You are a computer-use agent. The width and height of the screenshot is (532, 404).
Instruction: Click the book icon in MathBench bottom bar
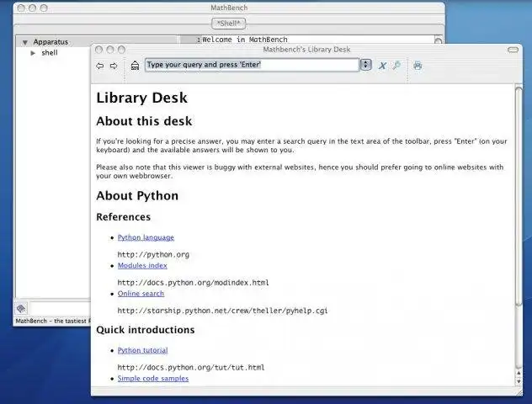tap(21, 308)
